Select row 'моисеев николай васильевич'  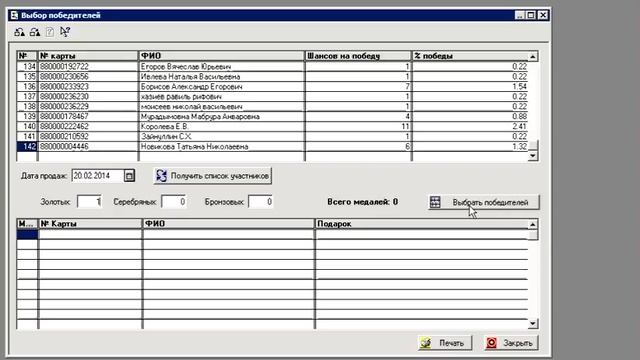pos(272,107)
